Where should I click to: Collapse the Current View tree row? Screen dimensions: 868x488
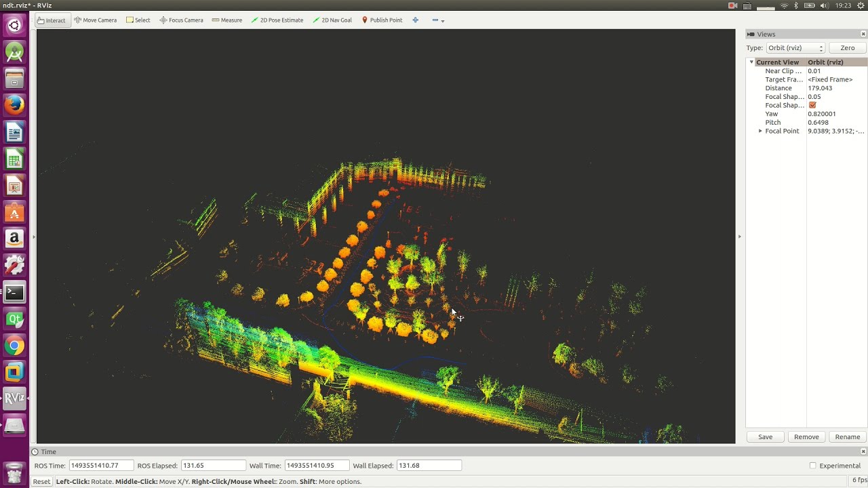tap(751, 62)
